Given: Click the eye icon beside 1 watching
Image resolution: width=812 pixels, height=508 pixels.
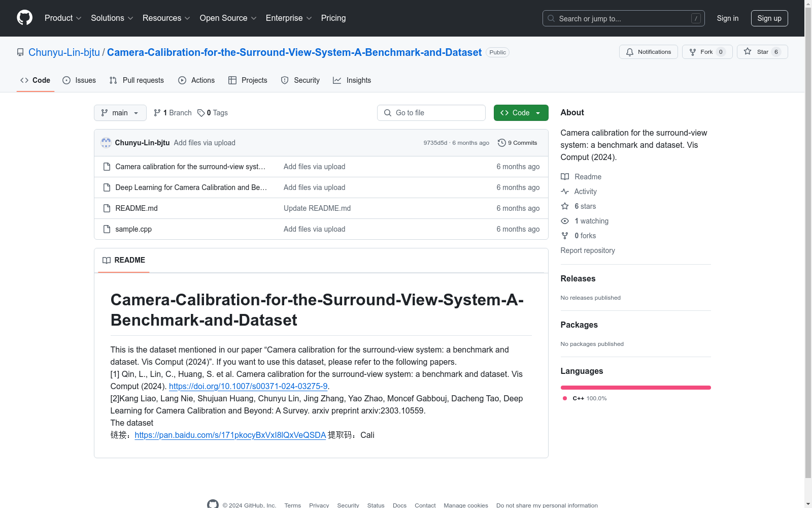Looking at the screenshot, I should [565, 221].
